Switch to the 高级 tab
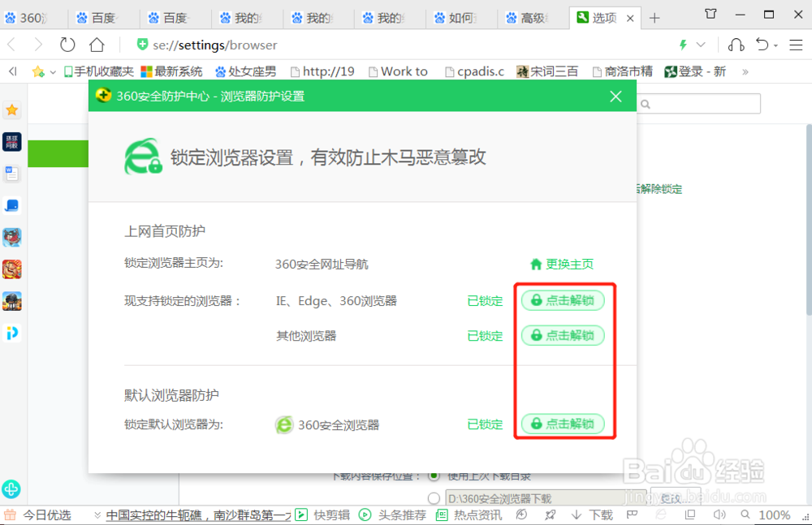Image resolution: width=812 pixels, height=525 pixels. [533, 18]
